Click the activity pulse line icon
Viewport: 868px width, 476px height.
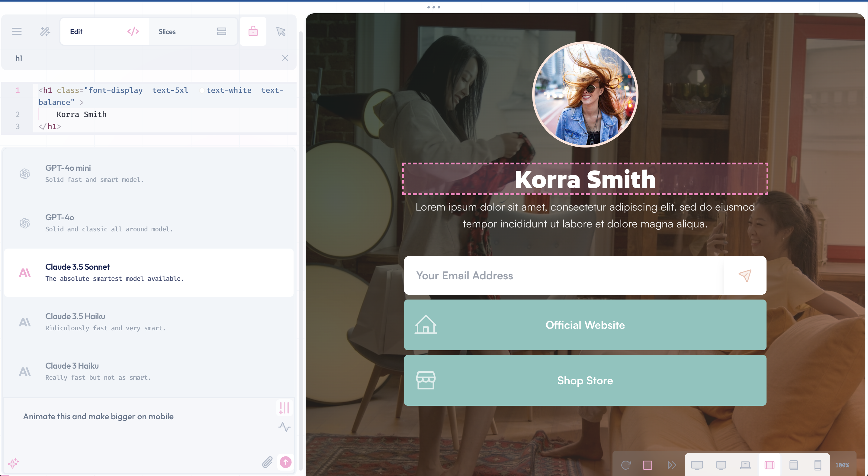click(x=284, y=427)
